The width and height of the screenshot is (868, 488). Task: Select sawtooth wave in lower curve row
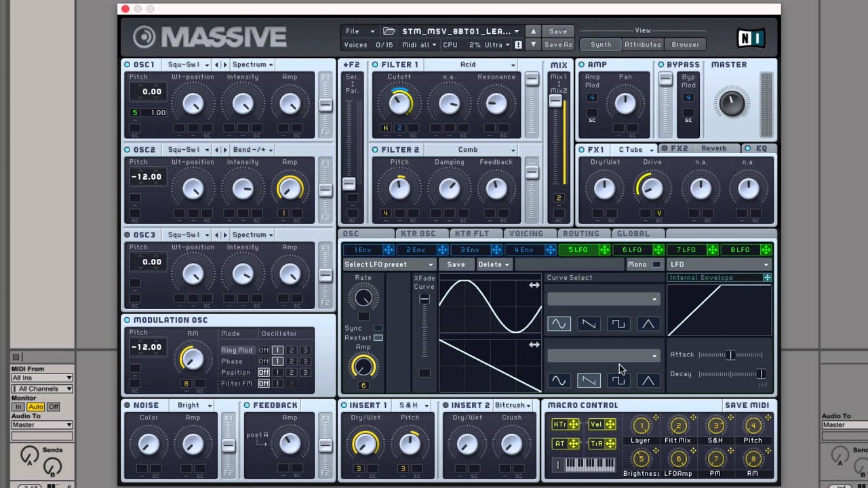click(x=589, y=380)
